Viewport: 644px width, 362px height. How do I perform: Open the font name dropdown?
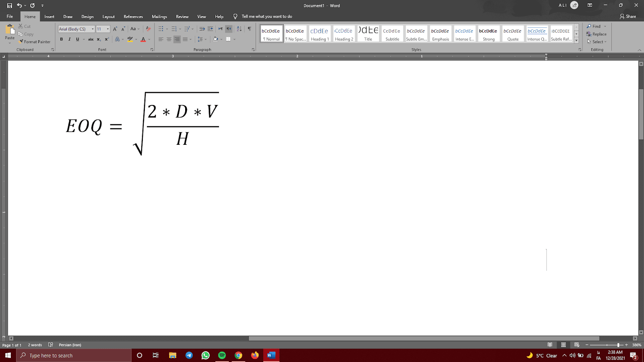click(93, 29)
